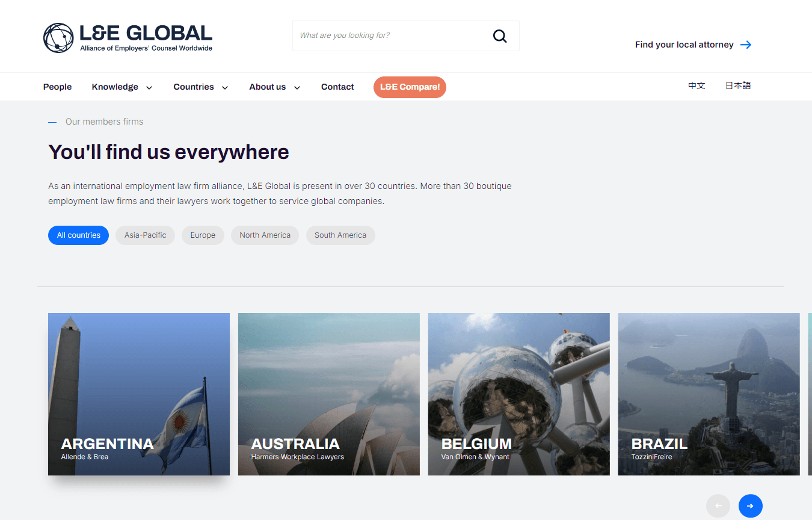This screenshot has height=520, width=812.
Task: Select the All countries filter
Action: pos(78,235)
